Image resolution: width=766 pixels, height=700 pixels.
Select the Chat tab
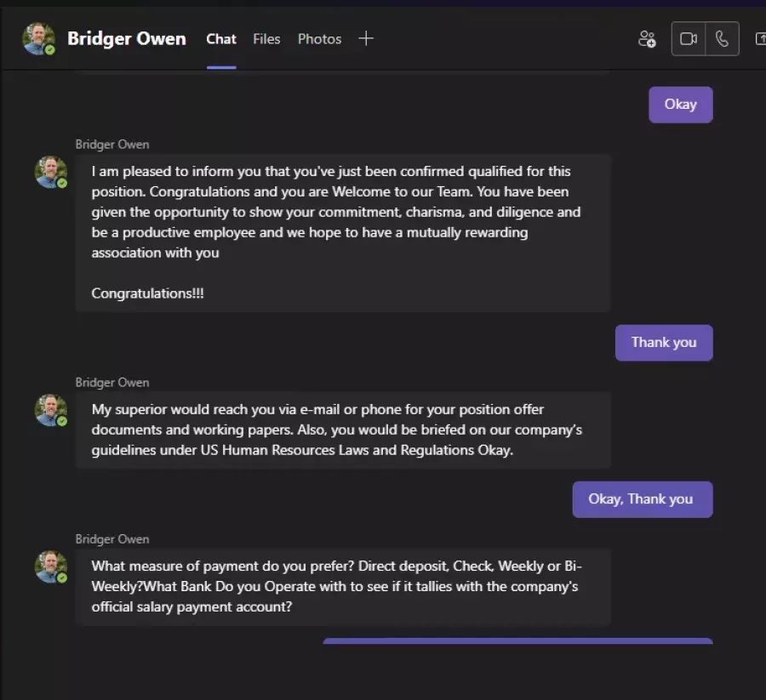(221, 39)
